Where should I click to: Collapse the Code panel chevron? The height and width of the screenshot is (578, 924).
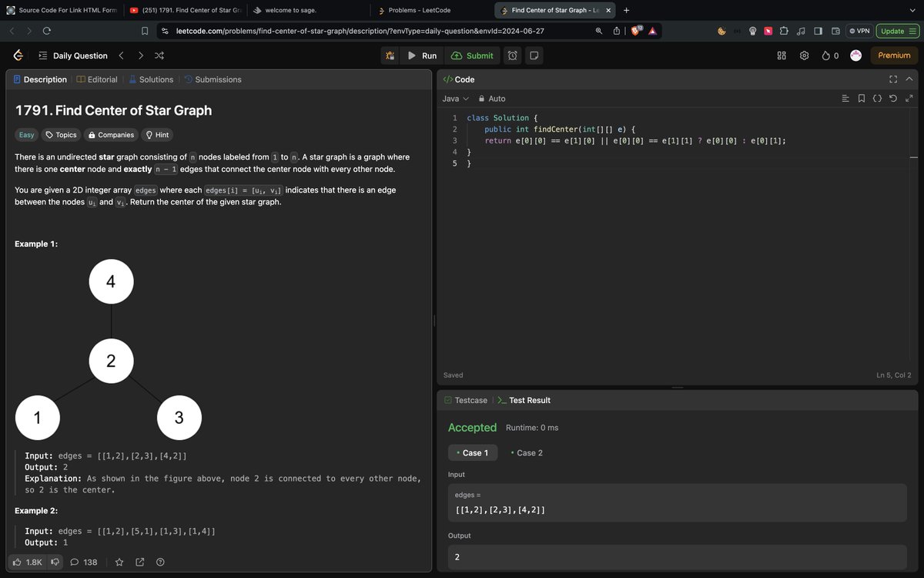click(x=909, y=79)
